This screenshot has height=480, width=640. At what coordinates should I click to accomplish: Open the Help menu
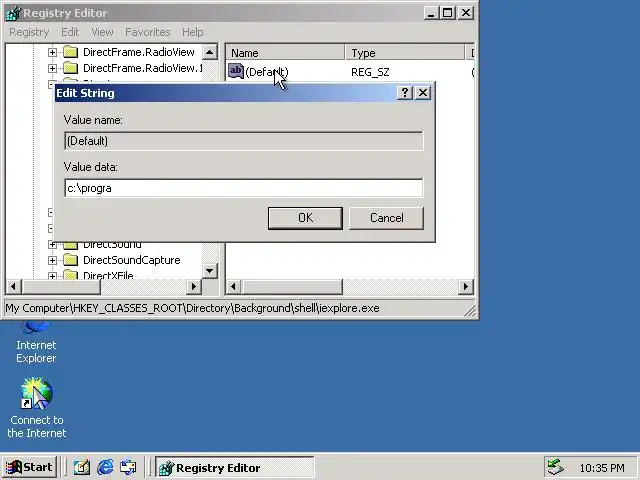click(x=192, y=32)
